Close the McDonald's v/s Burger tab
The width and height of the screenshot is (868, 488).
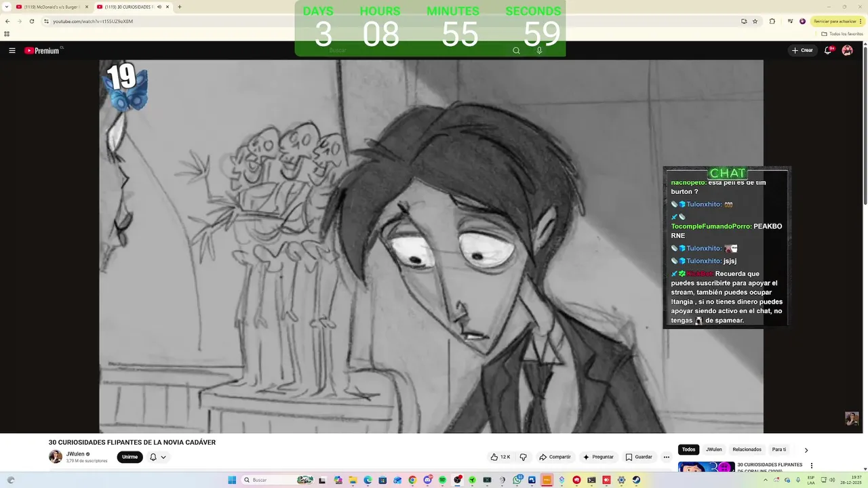pos(87,7)
